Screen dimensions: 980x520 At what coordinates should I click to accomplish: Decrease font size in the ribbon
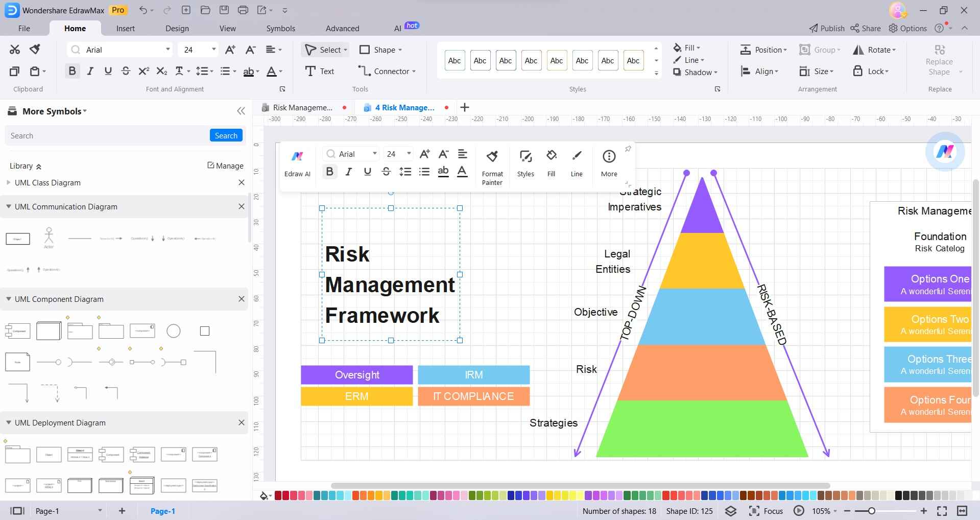250,50
